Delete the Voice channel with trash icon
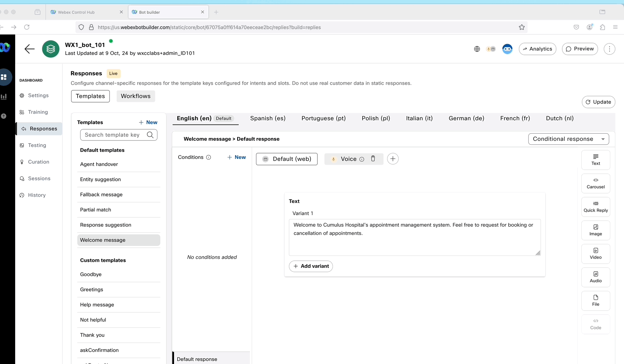This screenshot has height=364, width=624. [x=373, y=159]
